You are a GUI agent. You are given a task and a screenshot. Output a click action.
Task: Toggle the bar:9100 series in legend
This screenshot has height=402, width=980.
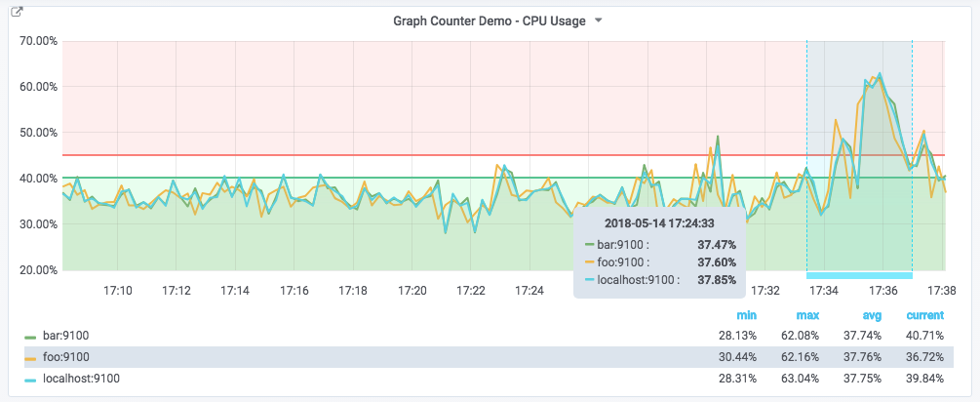click(x=66, y=336)
